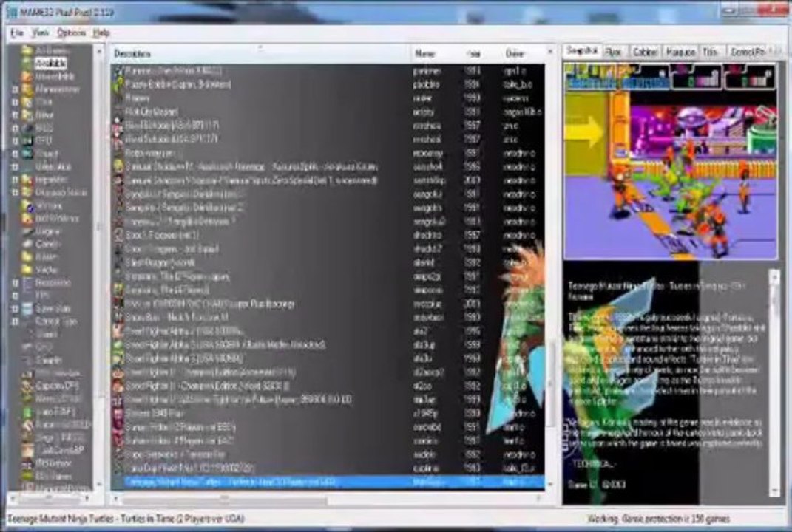The image size is (792, 532).
Task: Expand the BIOS tree node
Action: coord(15,128)
